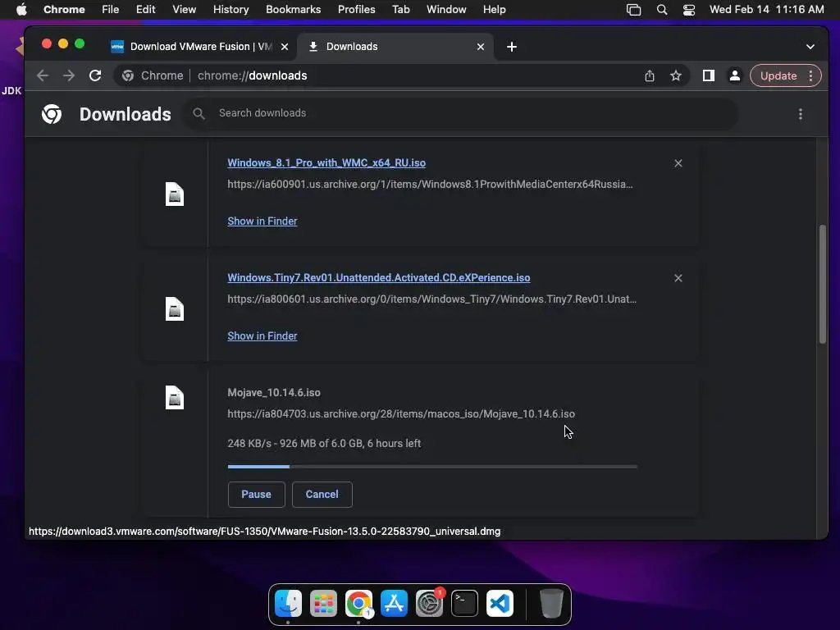
Task: Open Windows_8.1_Pro_with_WMC_x64_RU.iso file link
Action: coord(326,163)
